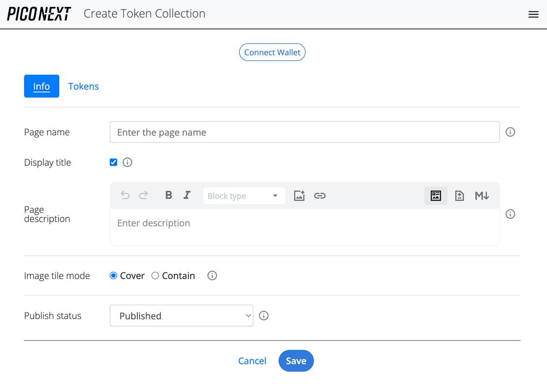Select the Contain image tile mode

[155, 275]
